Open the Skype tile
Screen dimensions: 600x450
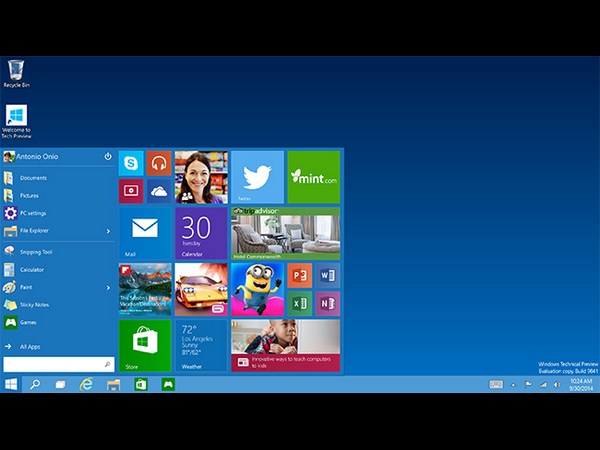131,162
